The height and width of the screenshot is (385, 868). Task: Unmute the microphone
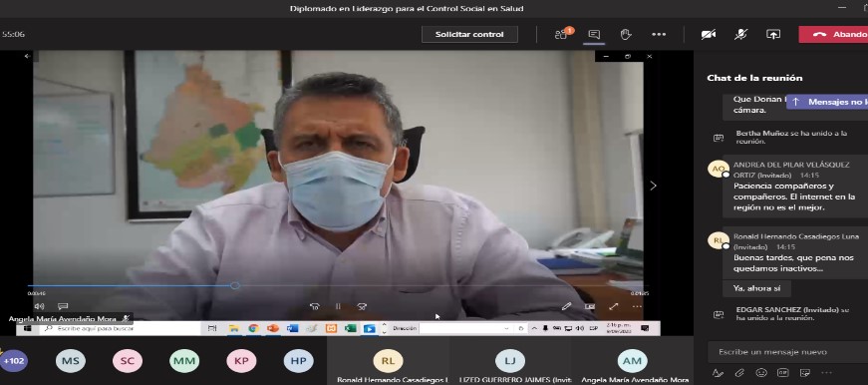click(740, 34)
